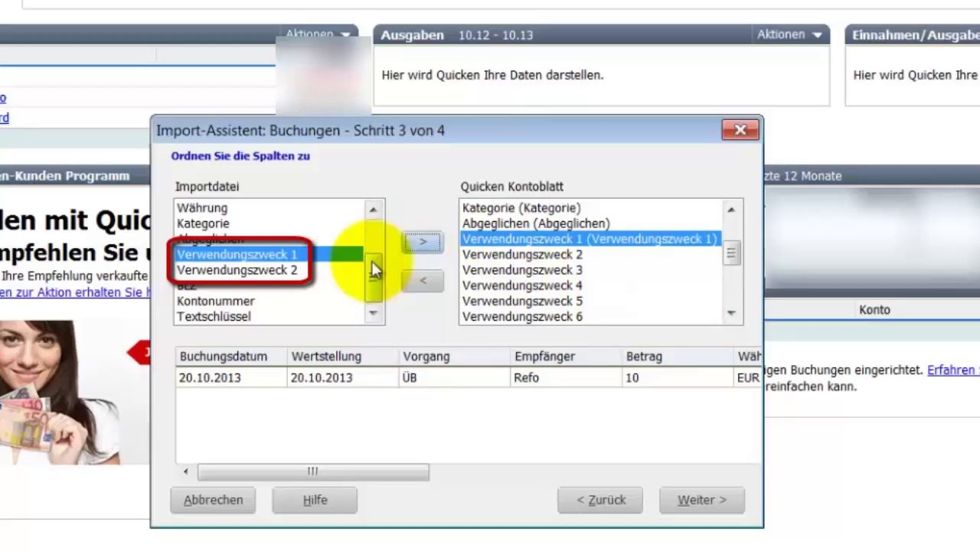Click the EUR cell in preview
980x551 pixels.
748,377
